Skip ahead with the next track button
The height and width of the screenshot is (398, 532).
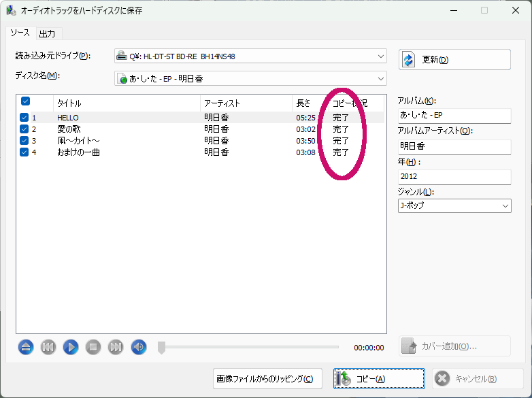tap(116, 347)
